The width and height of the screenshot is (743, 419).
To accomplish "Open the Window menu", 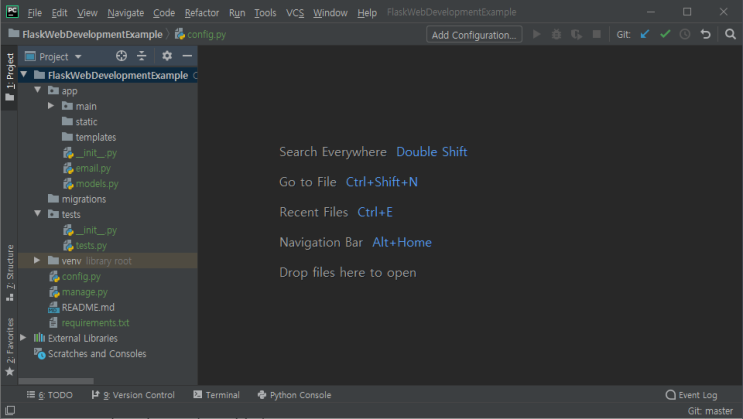I will [x=330, y=13].
